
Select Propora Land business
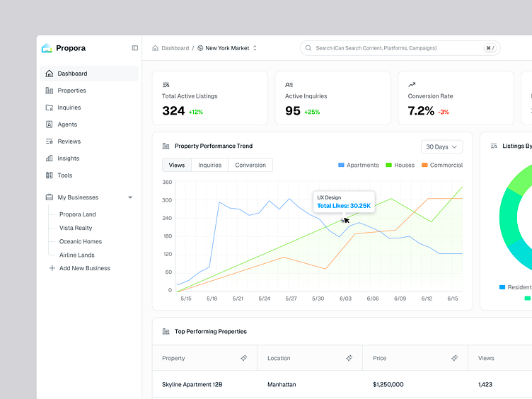[77, 214]
